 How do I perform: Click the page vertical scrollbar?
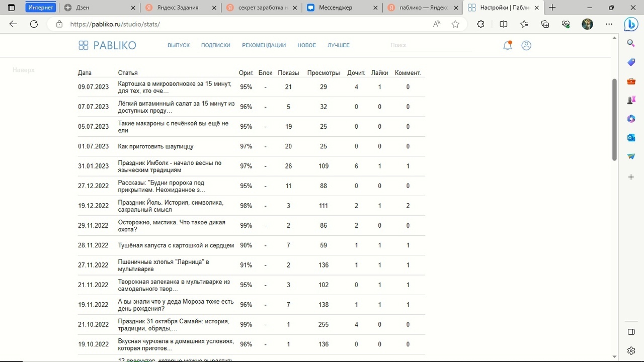click(614, 120)
